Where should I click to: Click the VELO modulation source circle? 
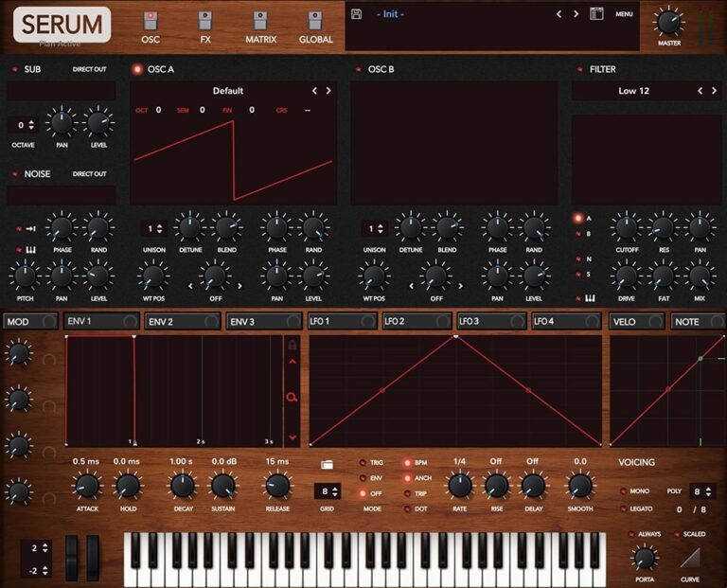(x=655, y=321)
